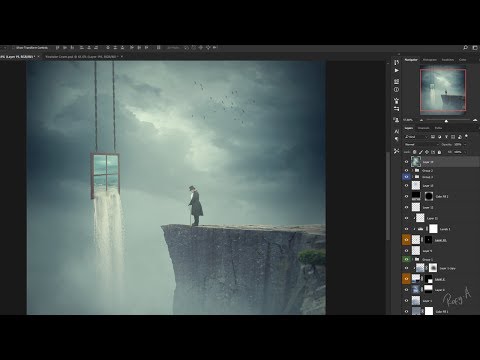The width and height of the screenshot is (480, 360).
Task: Click the Navigator zoom percentage field
Action: pyautogui.click(x=408, y=120)
